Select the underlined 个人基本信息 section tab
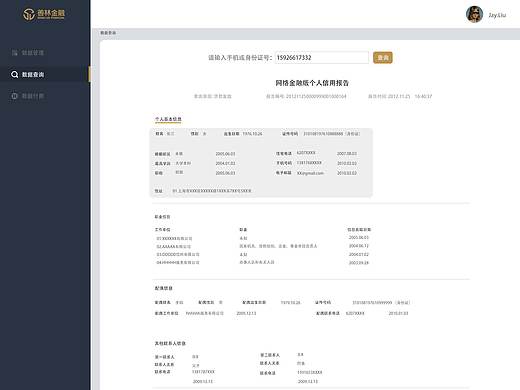Image resolution: width=520 pixels, height=390 pixels. point(168,119)
